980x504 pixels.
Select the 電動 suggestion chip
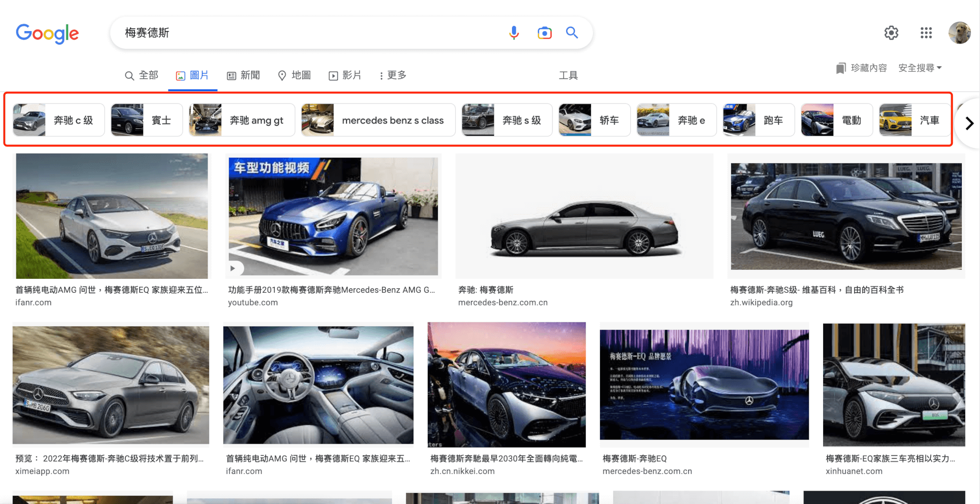tap(837, 120)
